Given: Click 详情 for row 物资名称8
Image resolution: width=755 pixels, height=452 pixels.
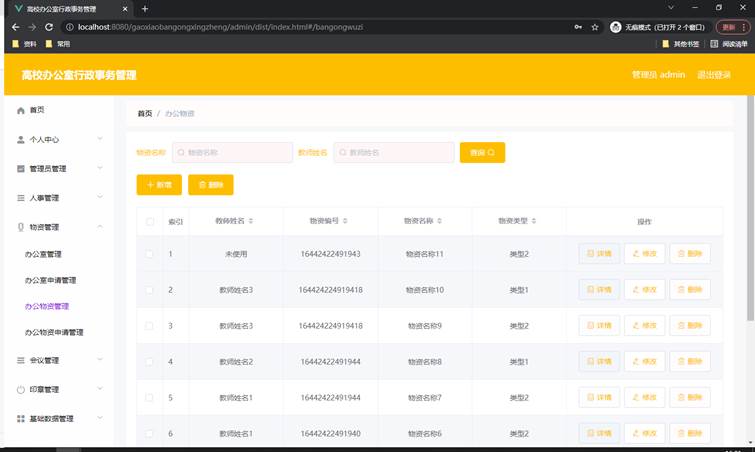Looking at the screenshot, I should point(599,362).
